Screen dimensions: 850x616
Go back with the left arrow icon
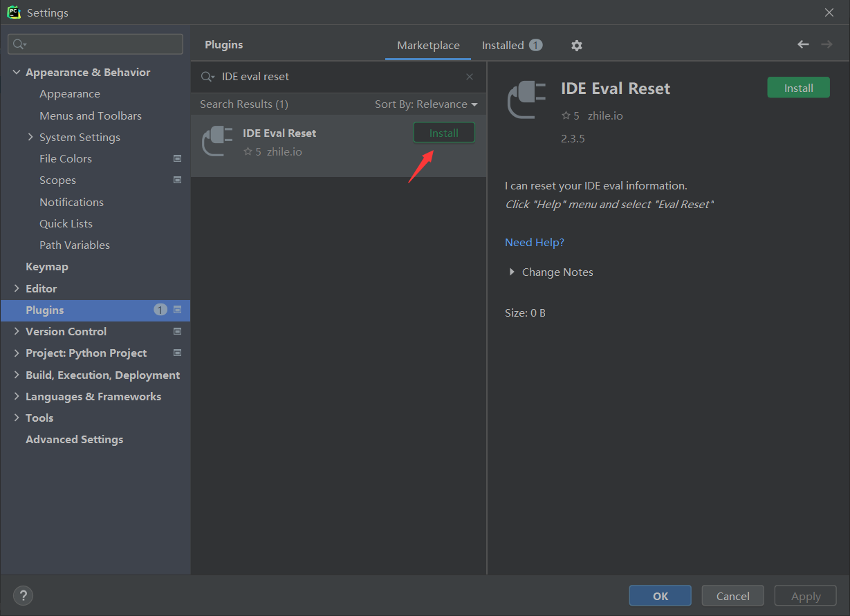[803, 44]
